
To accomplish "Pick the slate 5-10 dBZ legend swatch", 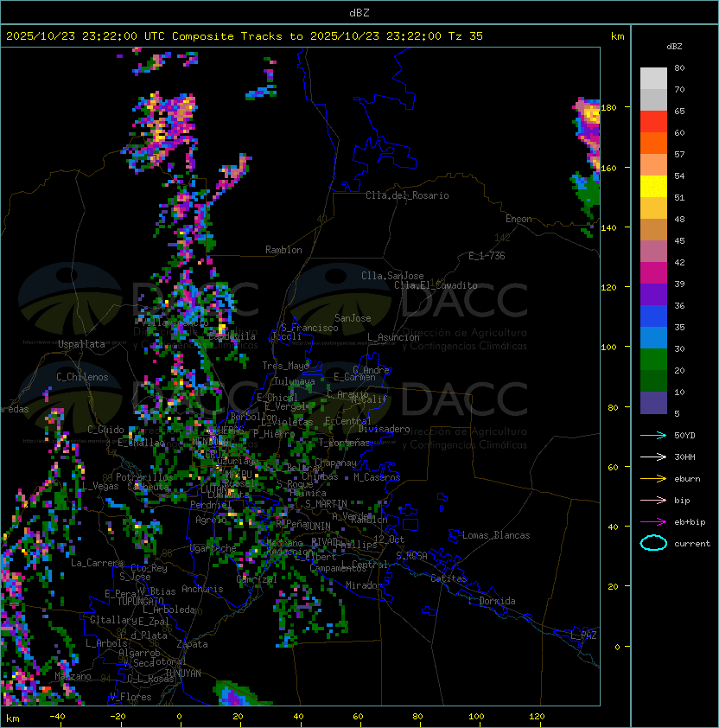I will (653, 403).
